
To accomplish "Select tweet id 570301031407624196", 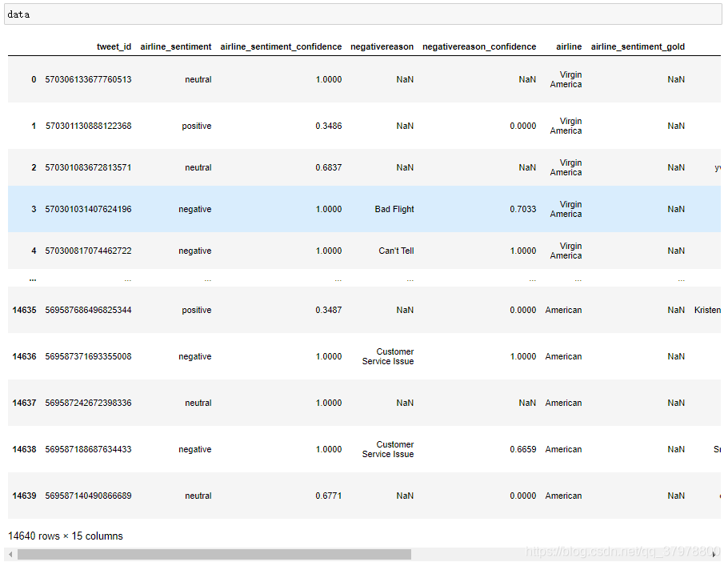I will (x=88, y=209).
